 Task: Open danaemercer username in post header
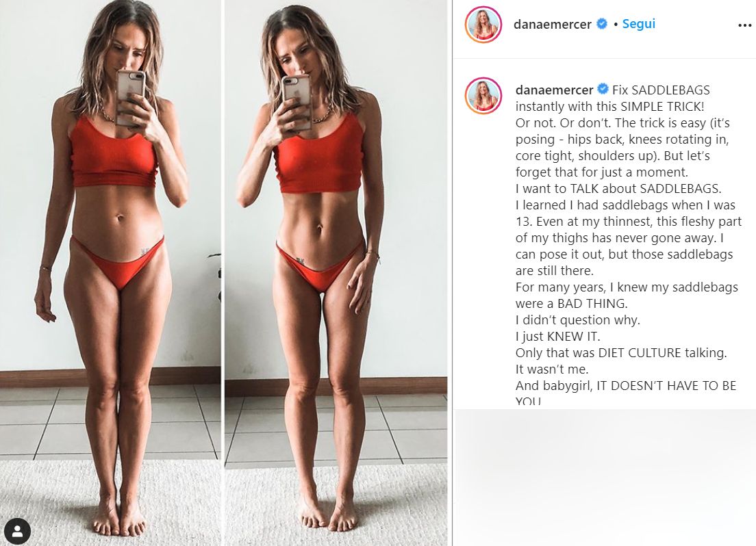[x=553, y=24]
